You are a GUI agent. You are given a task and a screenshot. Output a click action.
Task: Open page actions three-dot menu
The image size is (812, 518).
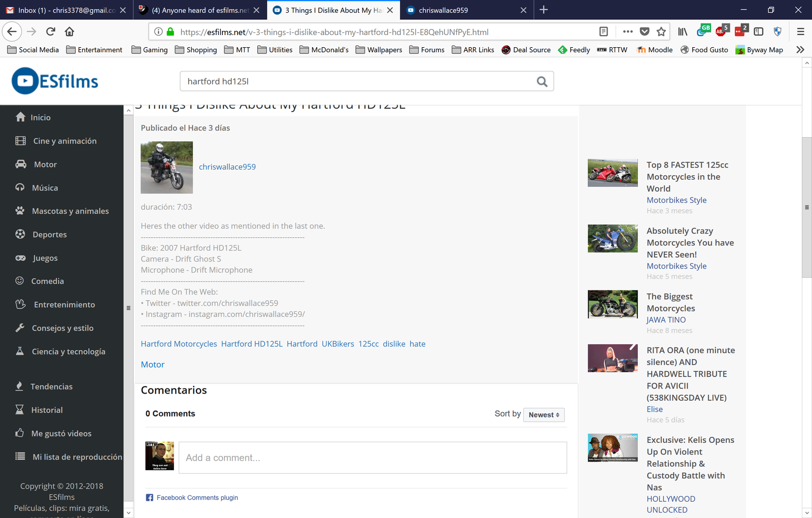[x=628, y=31]
